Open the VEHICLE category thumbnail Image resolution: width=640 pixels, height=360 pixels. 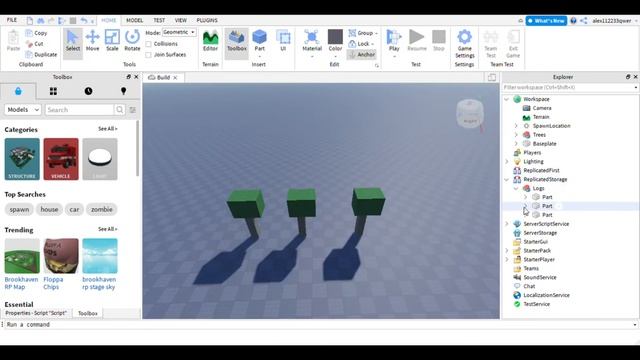coord(61,159)
